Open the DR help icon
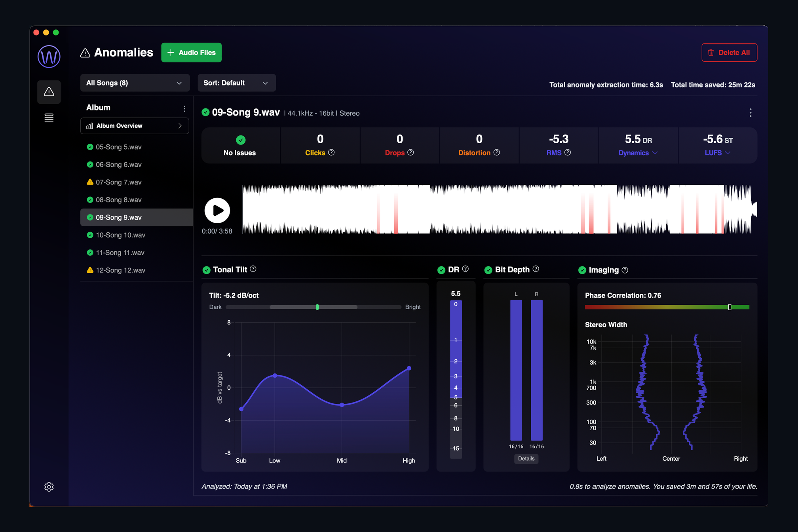The height and width of the screenshot is (532, 798). (x=465, y=269)
